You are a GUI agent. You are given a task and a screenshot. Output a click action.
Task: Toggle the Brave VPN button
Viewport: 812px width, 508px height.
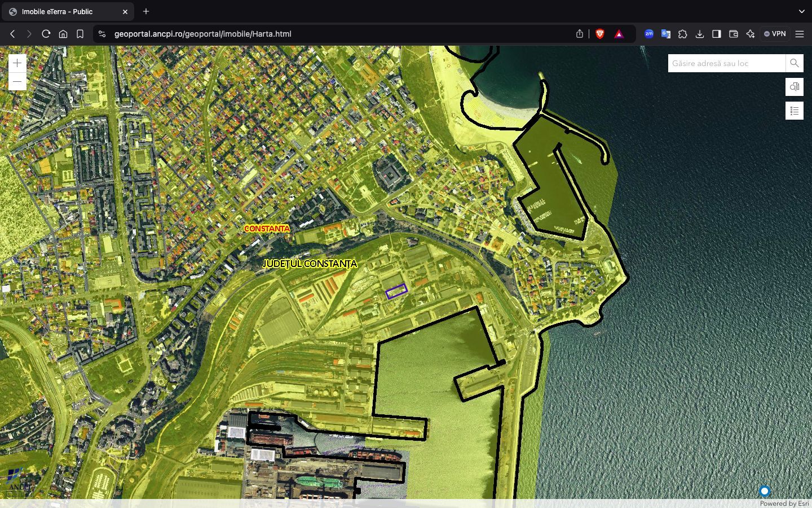click(x=775, y=34)
